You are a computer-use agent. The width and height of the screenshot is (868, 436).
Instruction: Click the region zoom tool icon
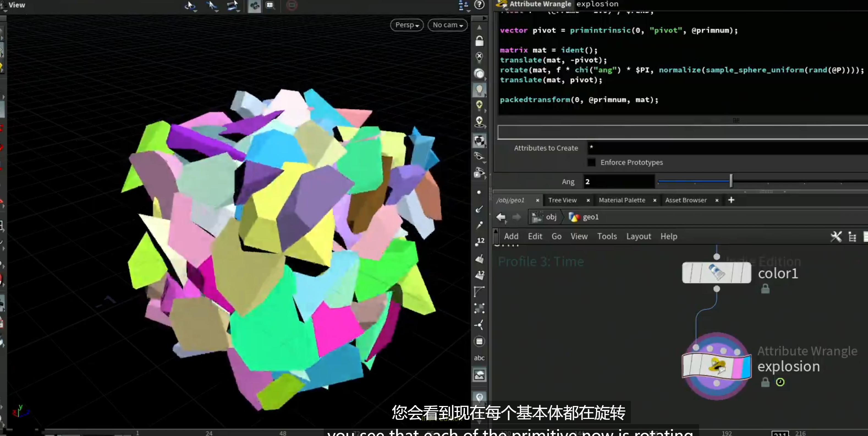pos(270,5)
